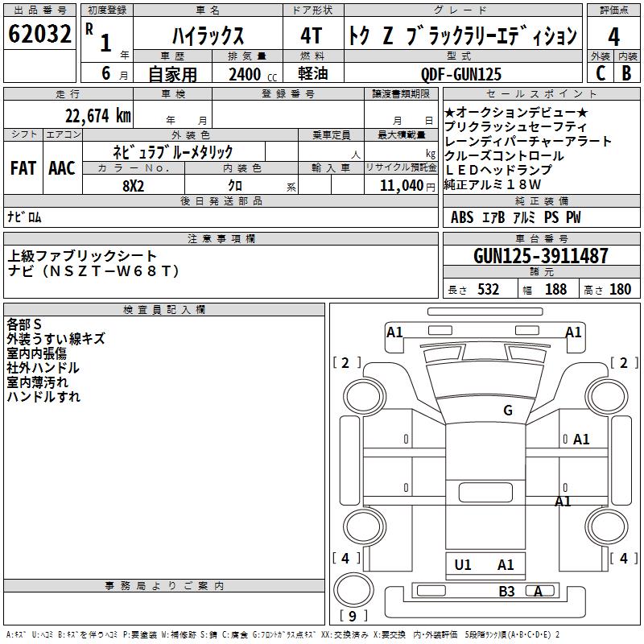
Task: Click the 事務局よりご案内 section header
Action: pyautogui.click(x=164, y=586)
